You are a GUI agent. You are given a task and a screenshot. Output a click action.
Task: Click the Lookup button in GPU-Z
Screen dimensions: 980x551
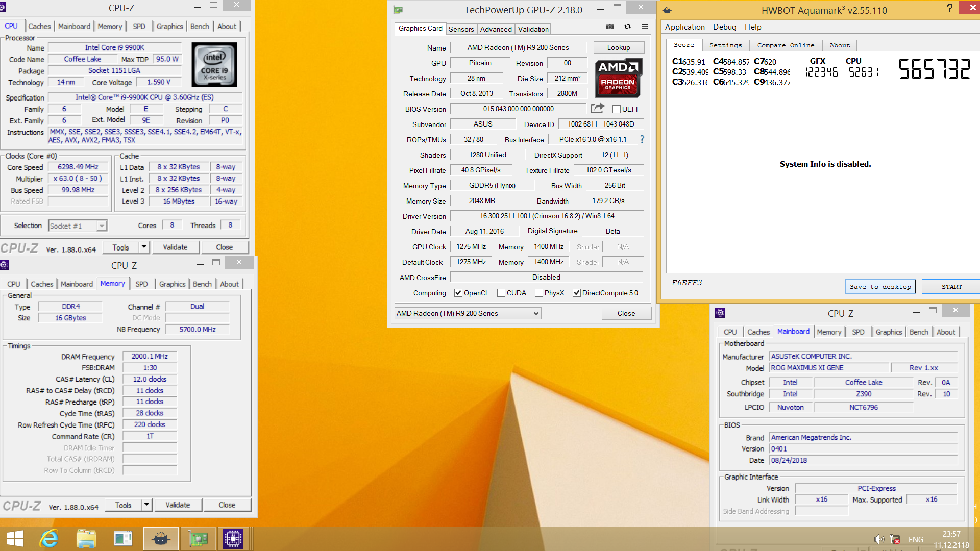click(619, 47)
